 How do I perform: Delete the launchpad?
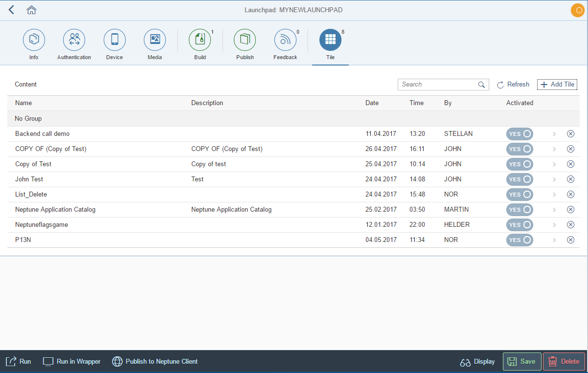pos(564,362)
